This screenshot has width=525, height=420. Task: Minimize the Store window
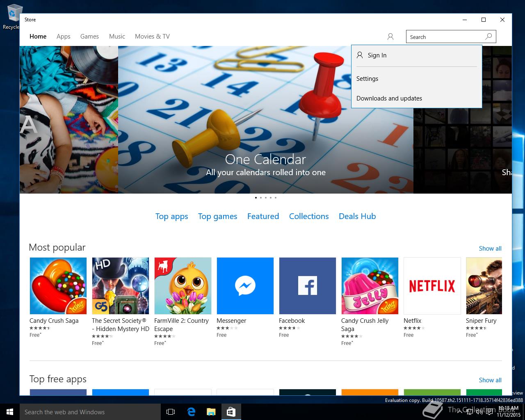tap(465, 20)
